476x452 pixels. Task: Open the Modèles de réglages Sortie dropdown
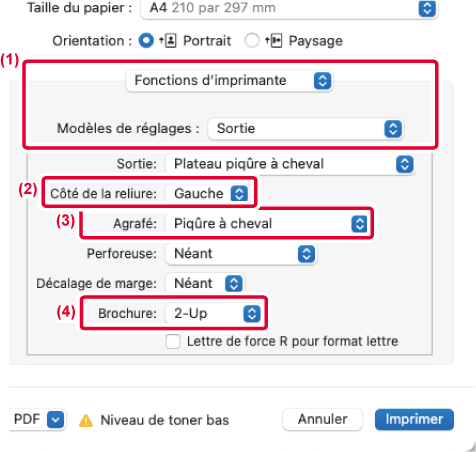tap(306, 129)
